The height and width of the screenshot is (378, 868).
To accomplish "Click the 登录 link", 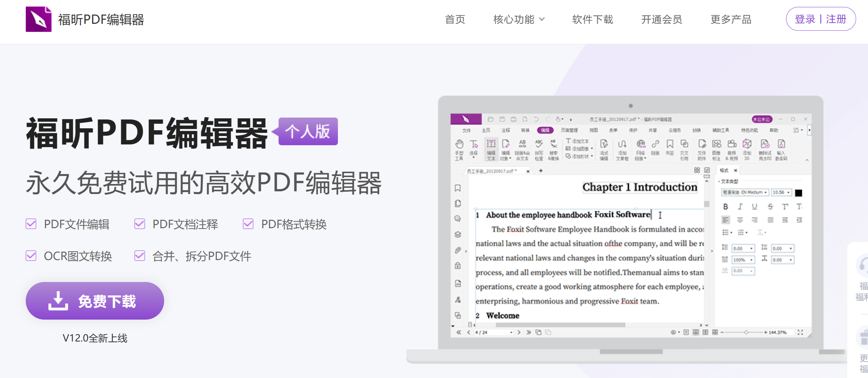I will 805,19.
